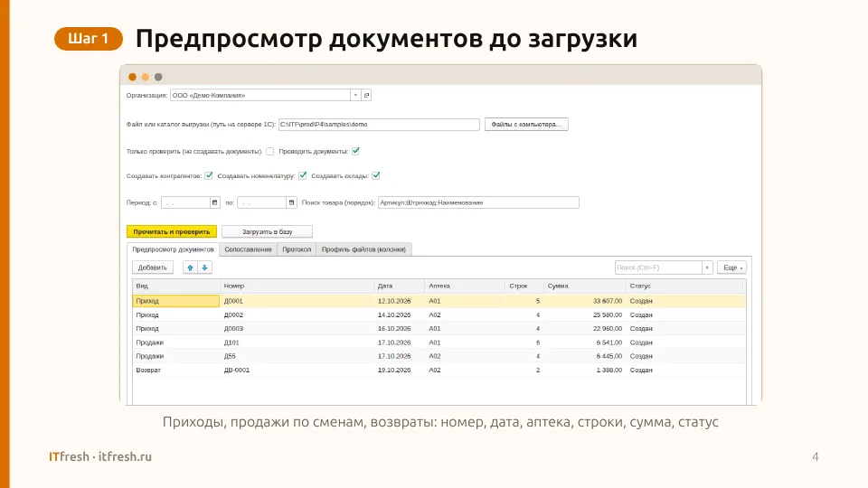Click the «Добавить» button

152,267
